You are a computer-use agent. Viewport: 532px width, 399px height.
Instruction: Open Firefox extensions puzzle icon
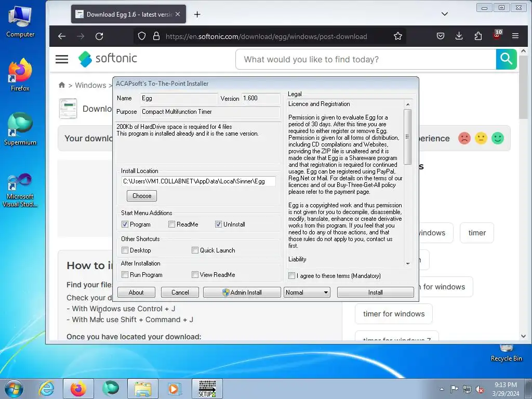click(x=478, y=36)
